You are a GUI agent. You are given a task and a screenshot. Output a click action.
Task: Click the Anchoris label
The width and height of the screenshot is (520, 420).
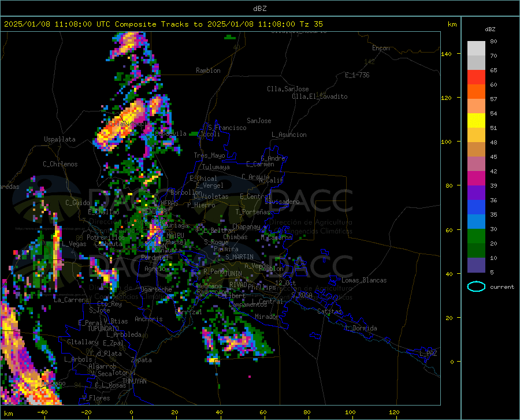148,319
